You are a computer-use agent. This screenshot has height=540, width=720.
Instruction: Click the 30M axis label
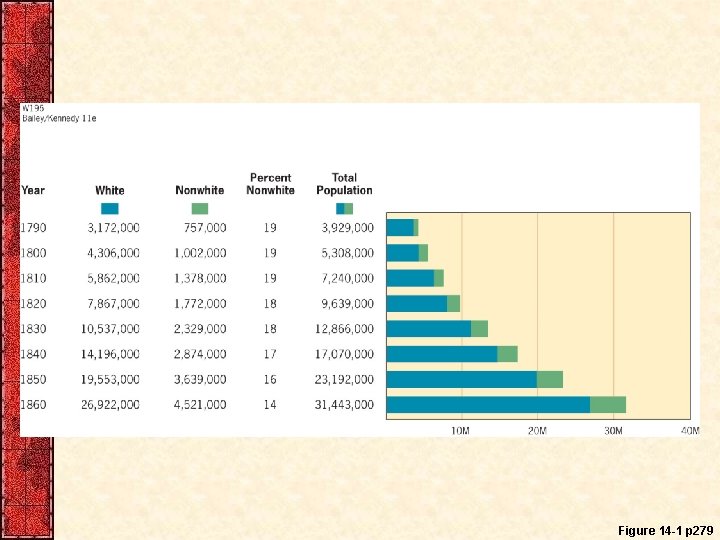(x=613, y=431)
